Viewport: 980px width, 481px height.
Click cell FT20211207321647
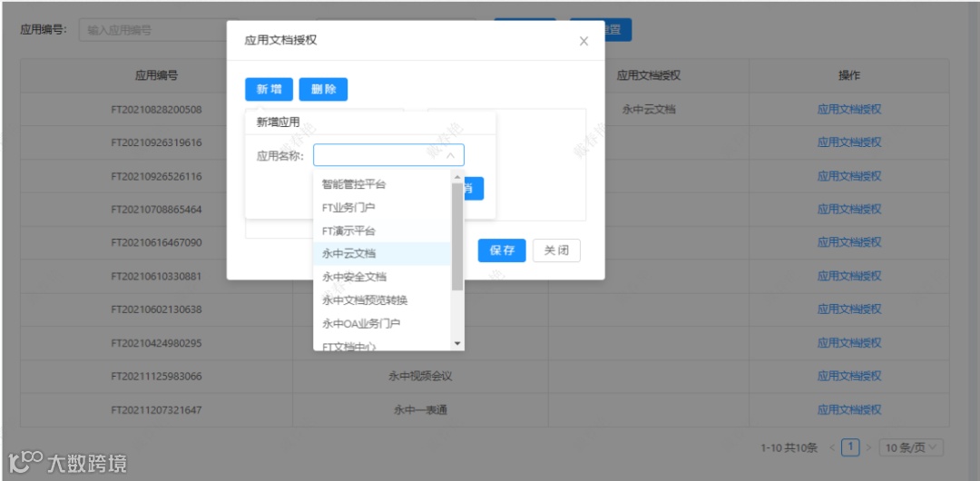(156, 409)
